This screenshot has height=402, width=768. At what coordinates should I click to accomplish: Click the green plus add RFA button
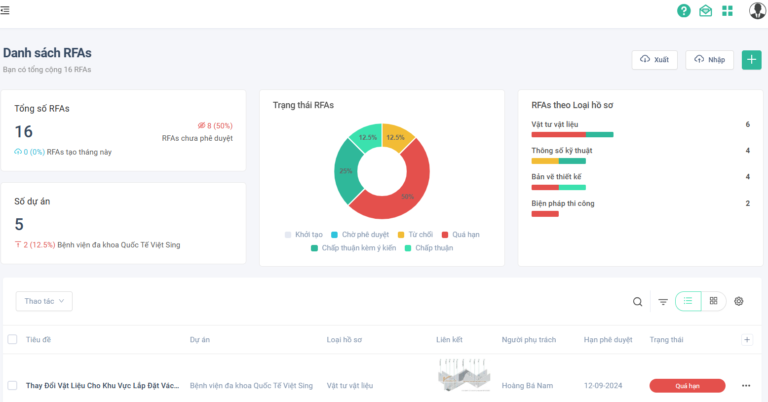pyautogui.click(x=751, y=60)
